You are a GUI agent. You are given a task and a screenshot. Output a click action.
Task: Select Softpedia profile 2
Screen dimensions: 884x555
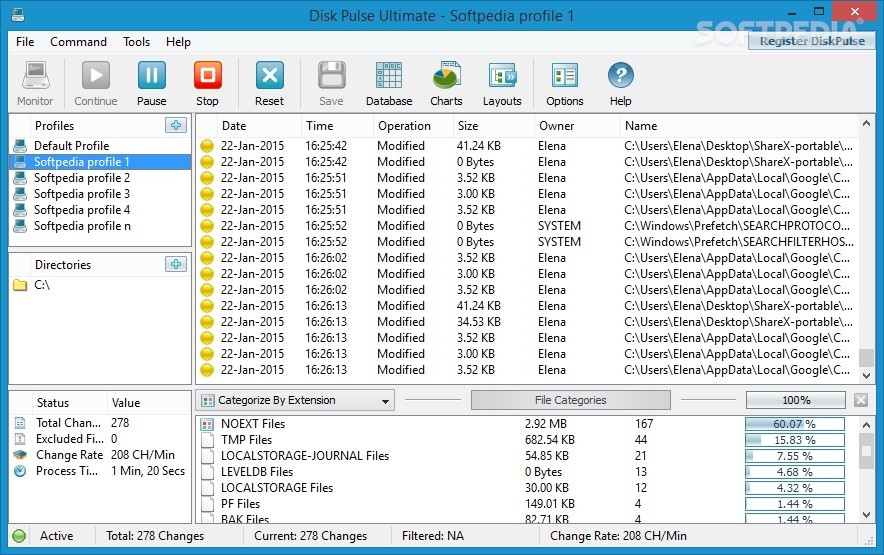100,178
